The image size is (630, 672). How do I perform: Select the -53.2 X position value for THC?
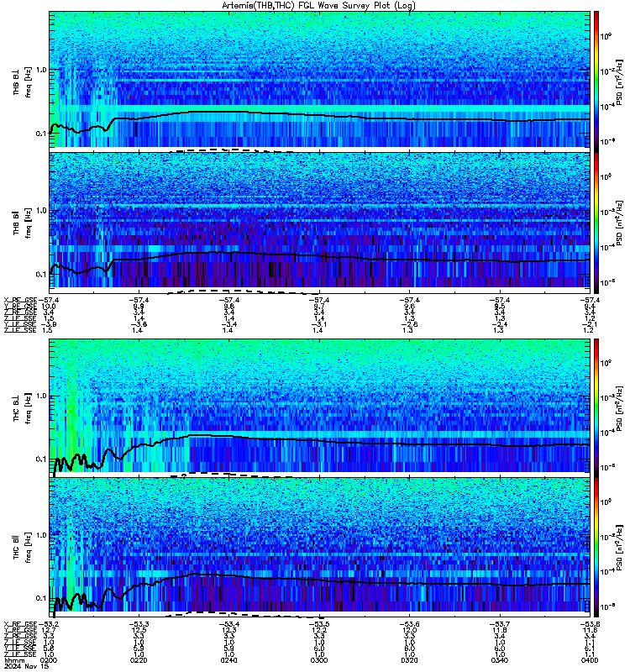49,624
